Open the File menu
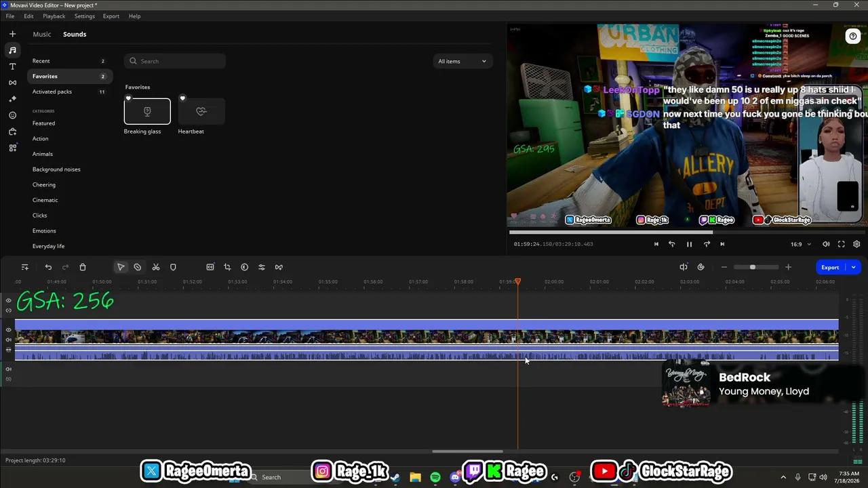 click(10, 16)
